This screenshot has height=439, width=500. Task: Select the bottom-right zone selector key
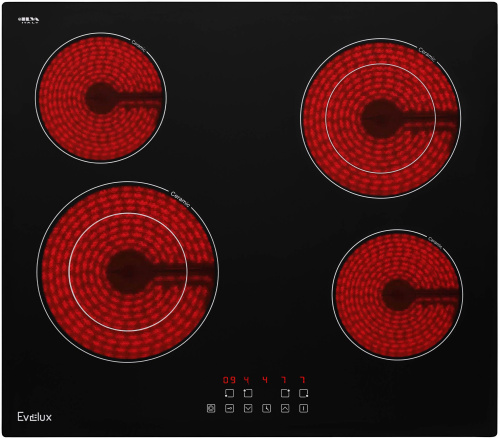coord(303,393)
